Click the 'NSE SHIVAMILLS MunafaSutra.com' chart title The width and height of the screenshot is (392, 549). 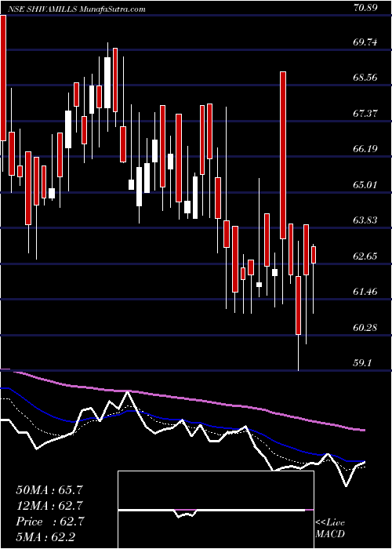point(75,9)
